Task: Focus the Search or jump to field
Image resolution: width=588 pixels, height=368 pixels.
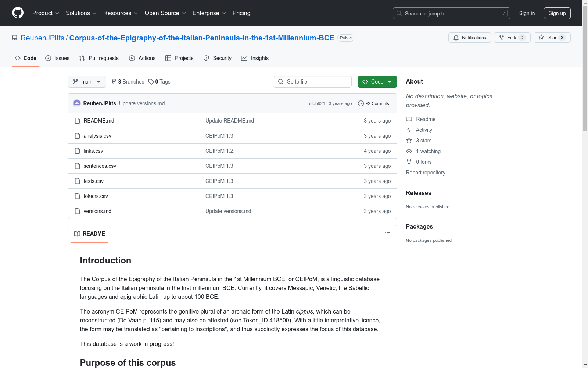Action: click(x=452, y=13)
